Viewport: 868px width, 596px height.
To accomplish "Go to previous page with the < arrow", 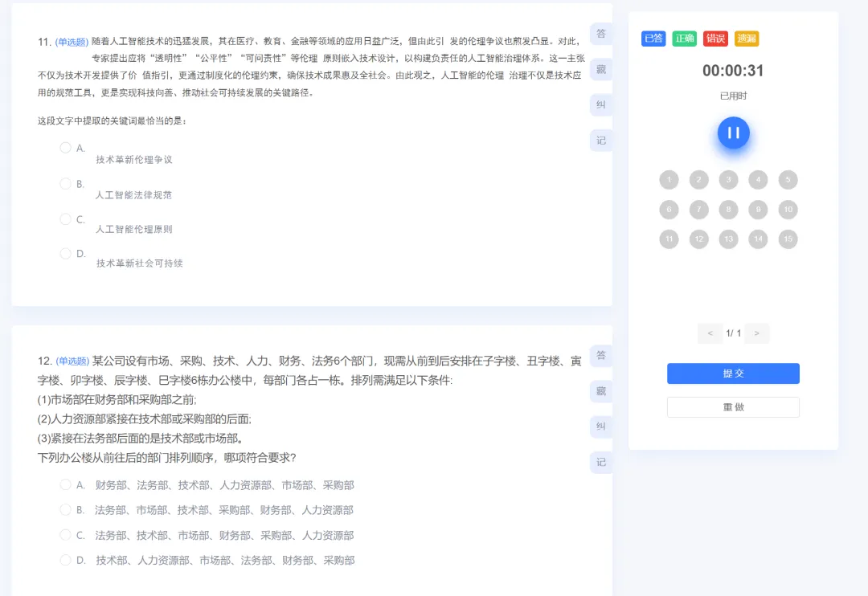I will click(710, 333).
